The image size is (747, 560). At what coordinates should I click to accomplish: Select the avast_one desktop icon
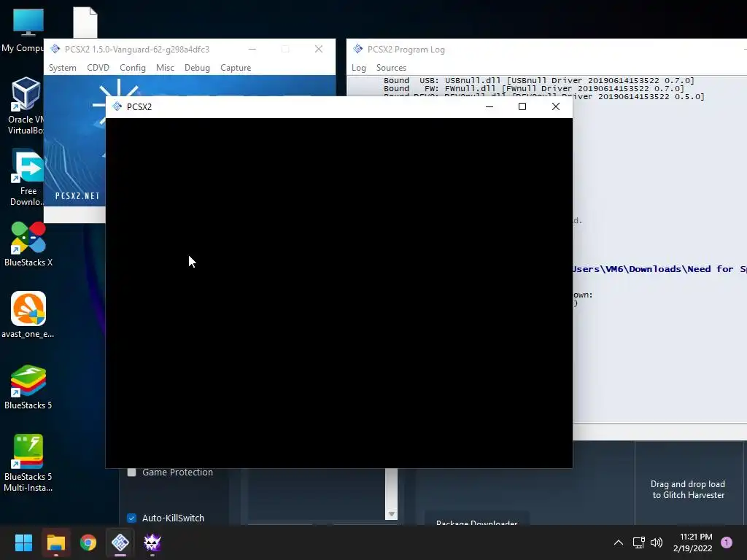click(28, 315)
